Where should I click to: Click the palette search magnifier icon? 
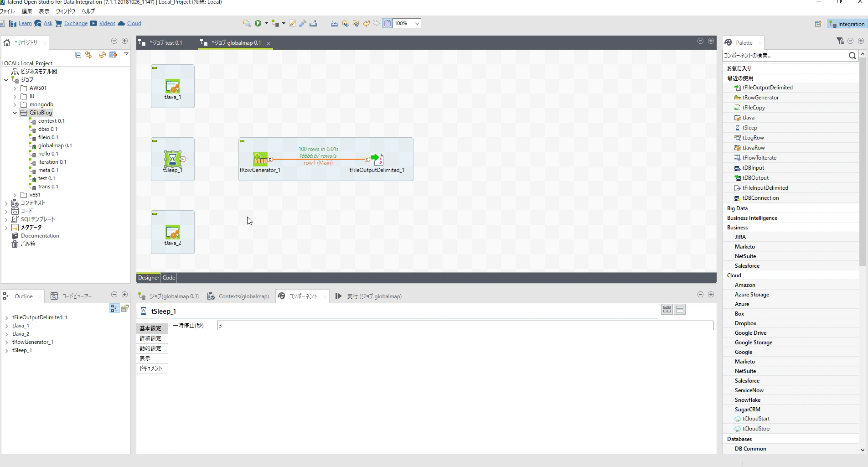(852, 56)
